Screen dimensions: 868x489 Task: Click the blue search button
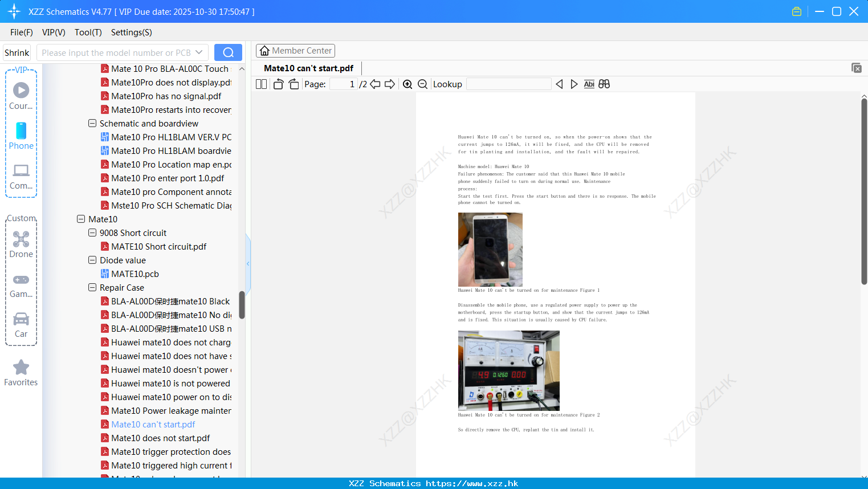(x=228, y=52)
